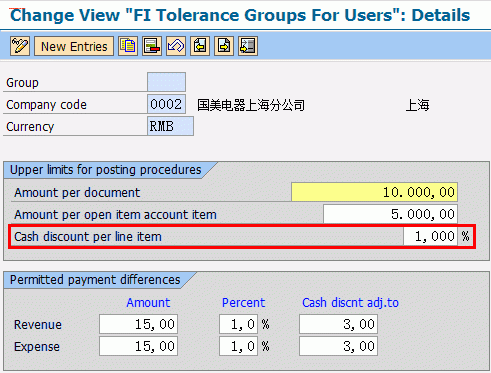Screen dimensions: 491x373
Task: Click the Display/Change toggle pencil icon
Action: pos(20,46)
